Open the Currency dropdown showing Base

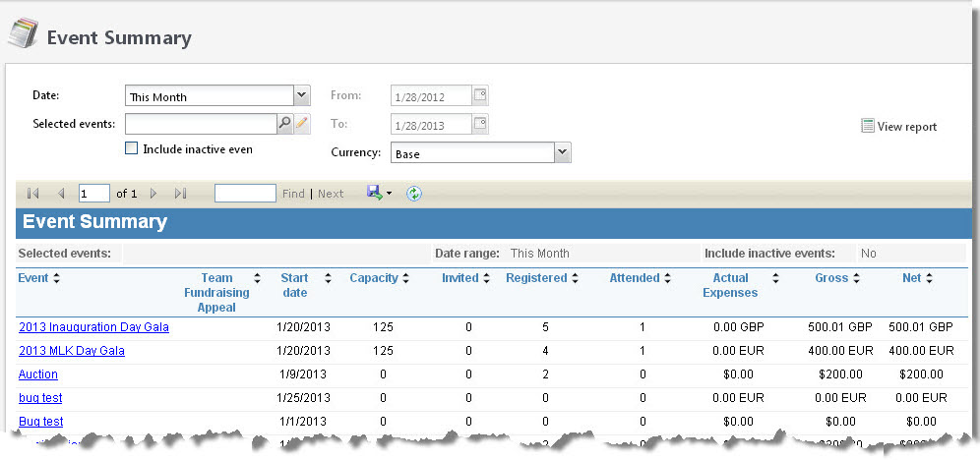[563, 152]
